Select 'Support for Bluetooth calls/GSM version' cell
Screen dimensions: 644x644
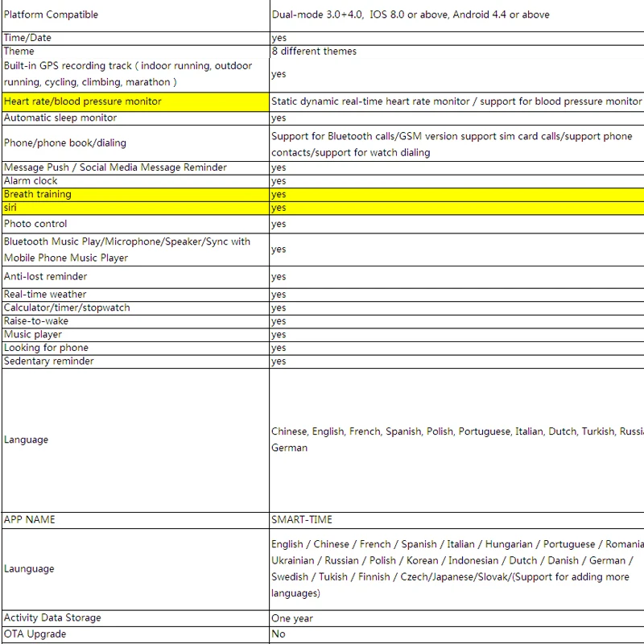pos(456,143)
